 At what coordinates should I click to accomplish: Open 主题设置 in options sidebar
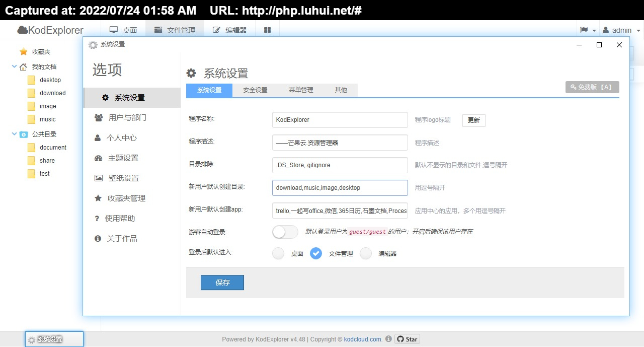pyautogui.click(x=132, y=158)
